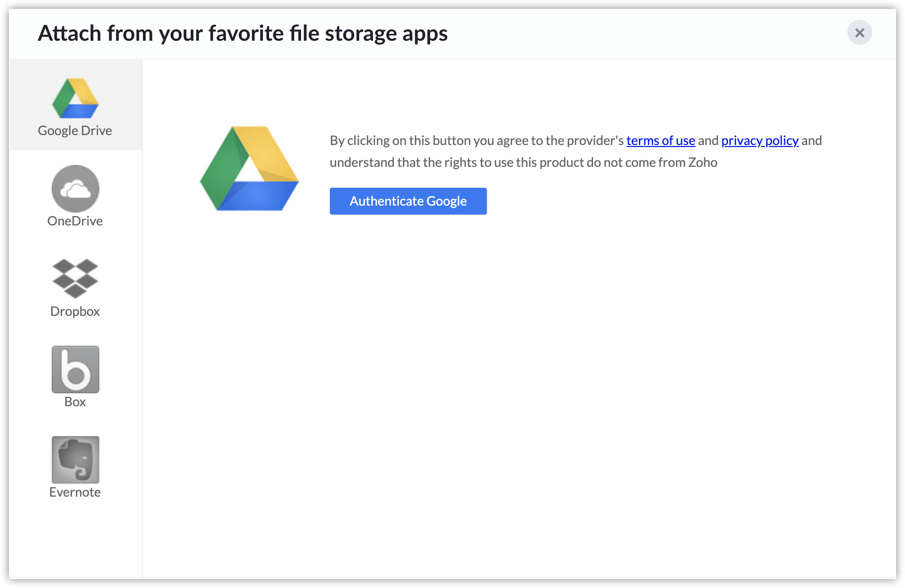Select the OneDrive cloud icon
Image resolution: width=905 pixels, height=588 pixels.
(x=75, y=189)
